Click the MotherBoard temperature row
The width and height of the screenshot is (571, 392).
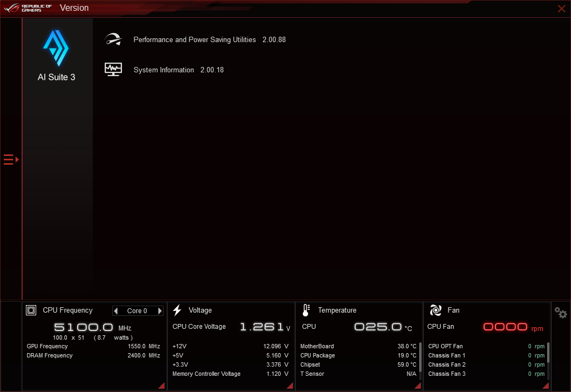(358, 347)
